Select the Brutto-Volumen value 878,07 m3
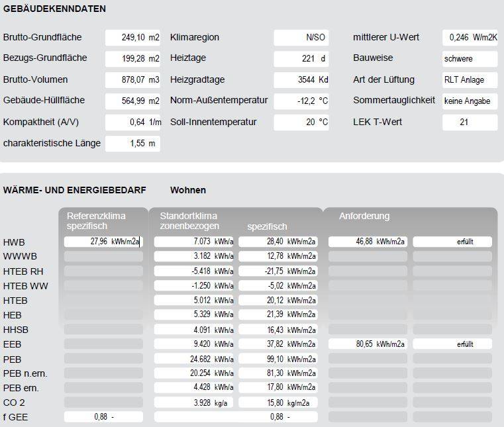The image size is (504, 427). [x=132, y=79]
